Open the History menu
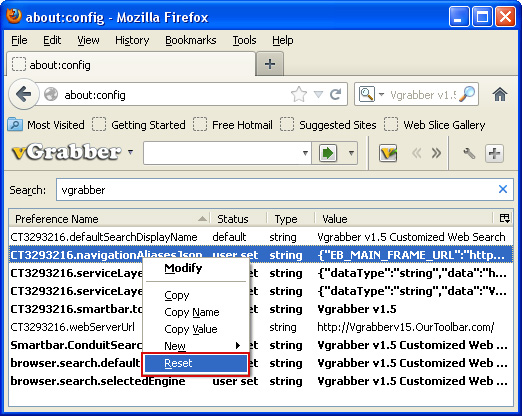This screenshot has width=522, height=416. [132, 40]
